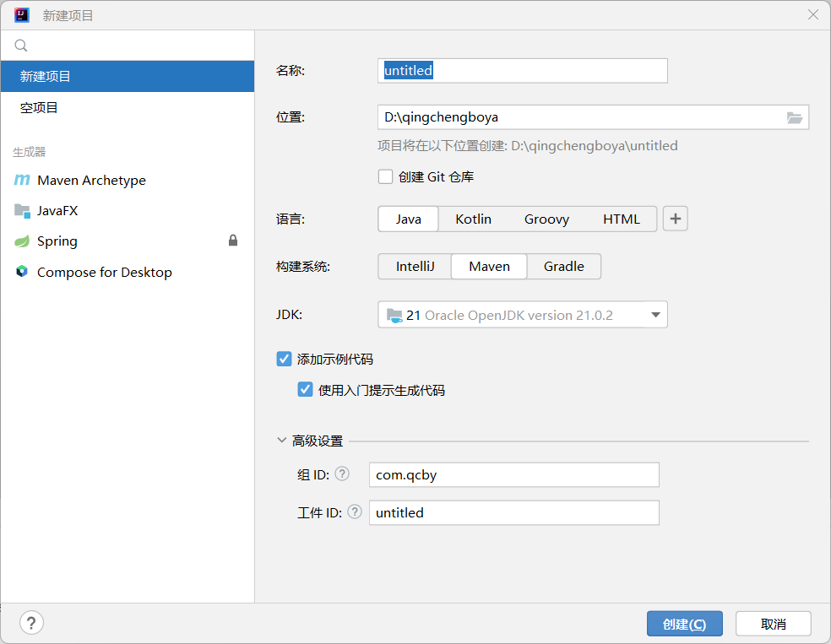This screenshot has height=644, width=831.
Task: Click the Spring leaf icon
Action: (x=22, y=241)
